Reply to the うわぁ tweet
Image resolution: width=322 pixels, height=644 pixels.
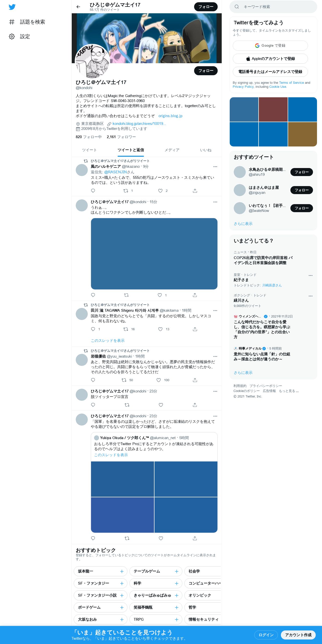[x=93, y=295]
